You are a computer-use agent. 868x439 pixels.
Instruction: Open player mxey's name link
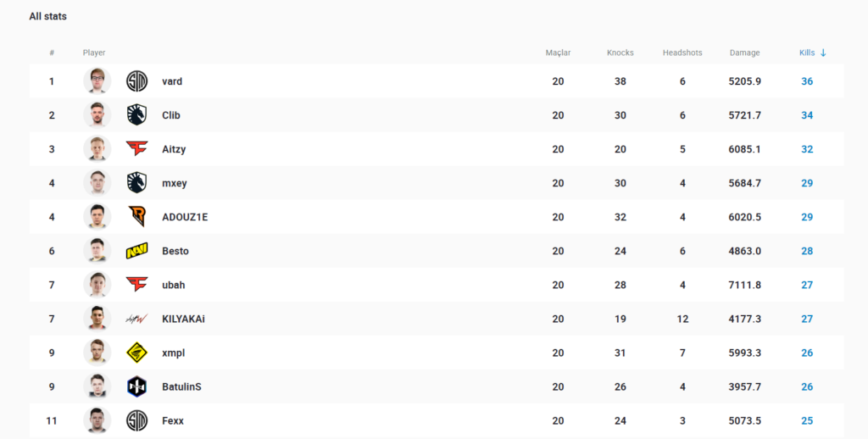pyautogui.click(x=173, y=183)
